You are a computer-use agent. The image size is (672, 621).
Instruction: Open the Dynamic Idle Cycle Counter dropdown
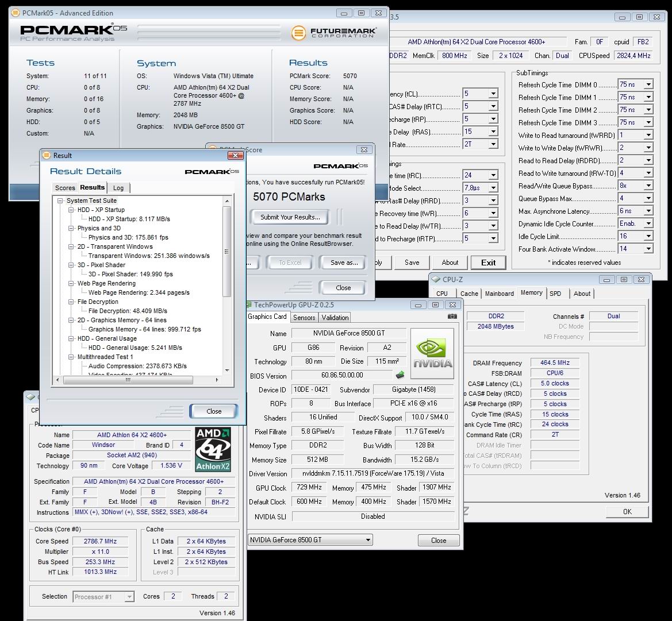point(648,223)
